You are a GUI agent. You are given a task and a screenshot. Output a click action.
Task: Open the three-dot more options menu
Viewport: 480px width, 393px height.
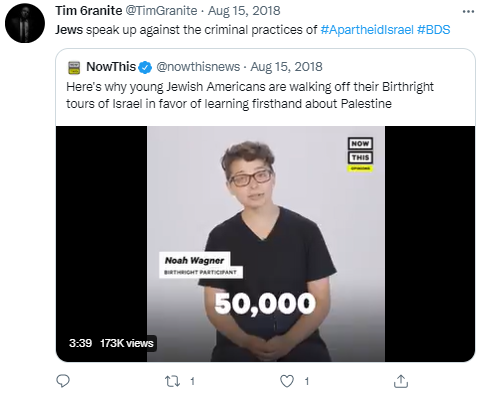pos(468,12)
